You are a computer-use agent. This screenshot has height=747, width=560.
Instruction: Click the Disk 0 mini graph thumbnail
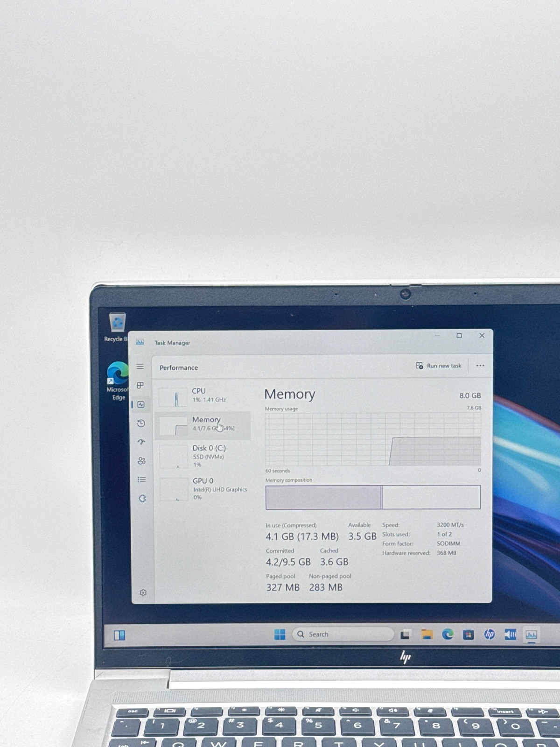point(174,457)
